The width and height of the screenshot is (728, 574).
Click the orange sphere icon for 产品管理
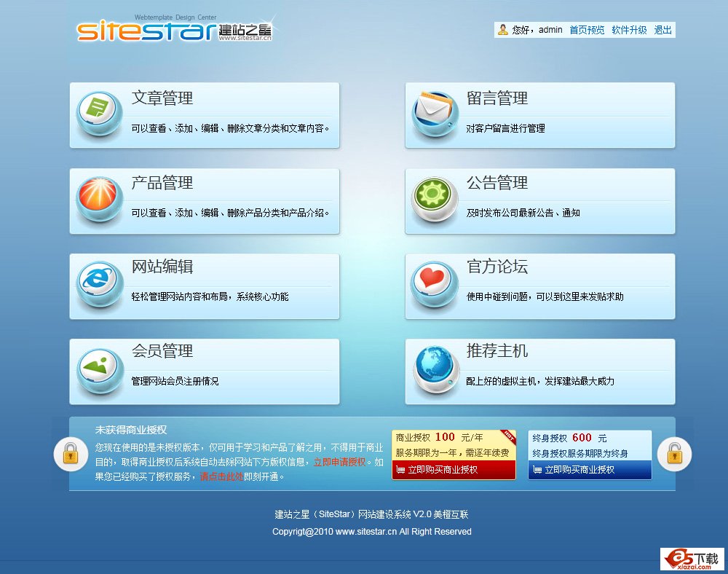(x=99, y=200)
